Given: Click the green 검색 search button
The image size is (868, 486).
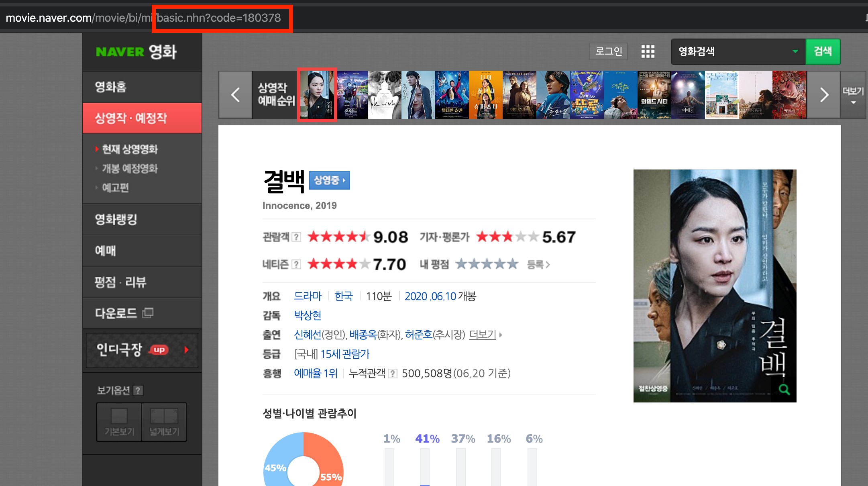Looking at the screenshot, I should pos(823,51).
